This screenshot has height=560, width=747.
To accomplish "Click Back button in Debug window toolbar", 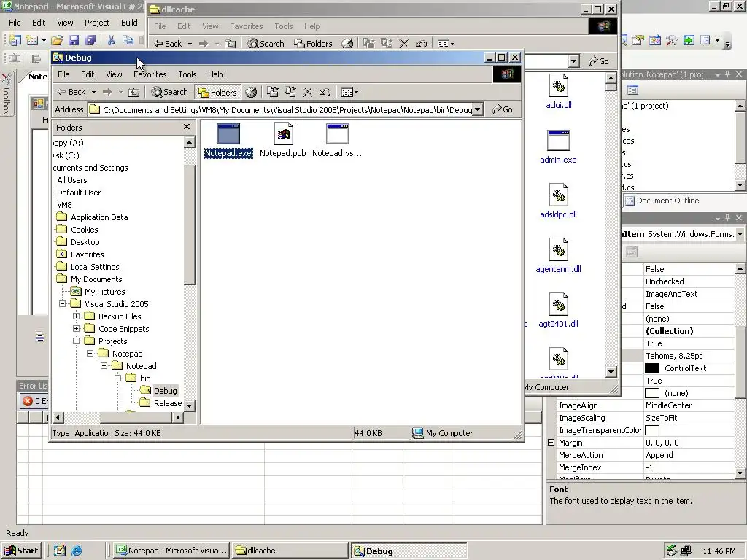I will 71,92.
